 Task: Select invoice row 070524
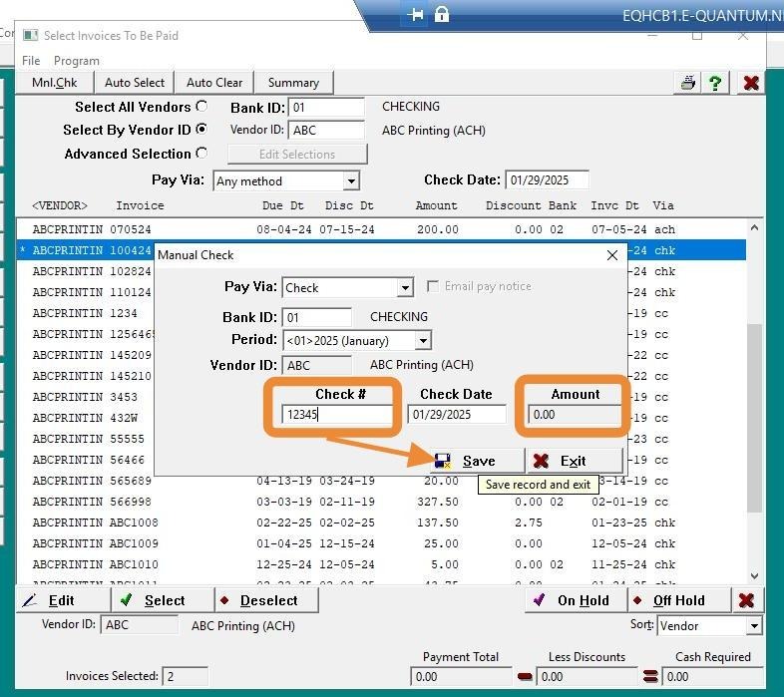[381, 229]
